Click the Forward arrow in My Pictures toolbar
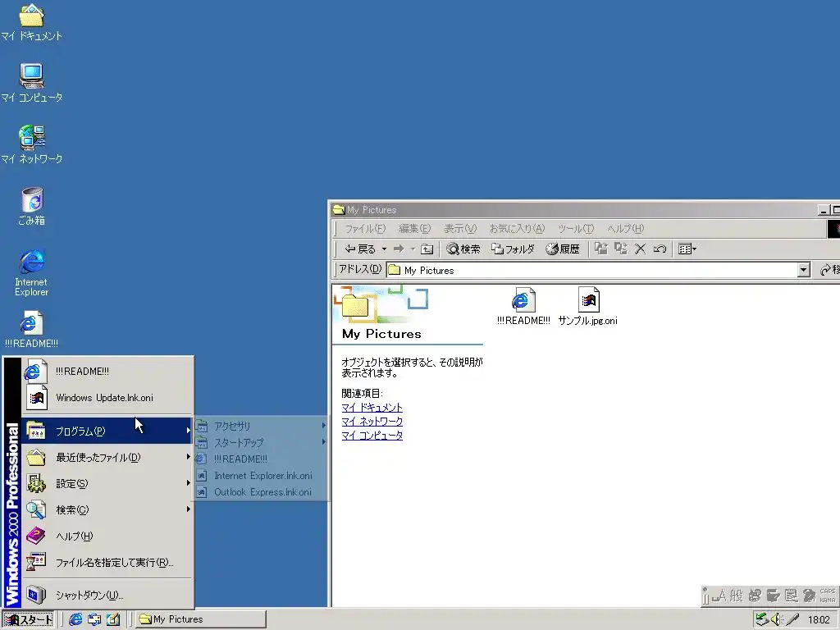The height and width of the screenshot is (630, 840). (x=399, y=249)
